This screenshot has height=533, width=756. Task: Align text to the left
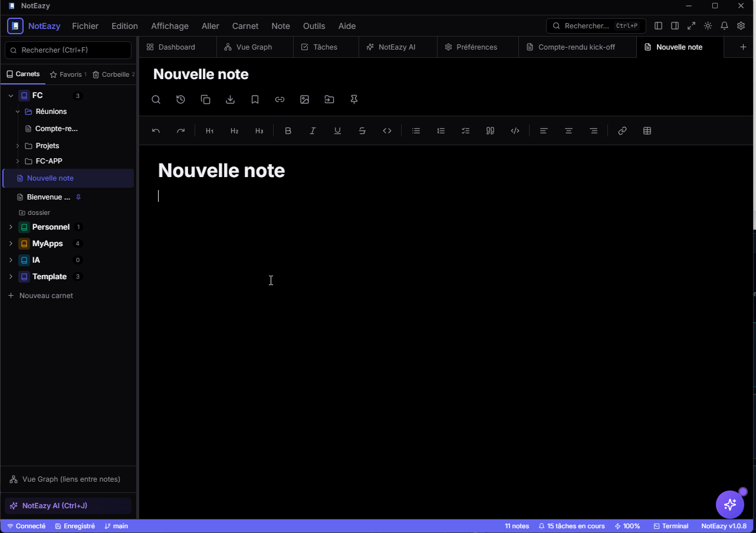[x=544, y=131]
